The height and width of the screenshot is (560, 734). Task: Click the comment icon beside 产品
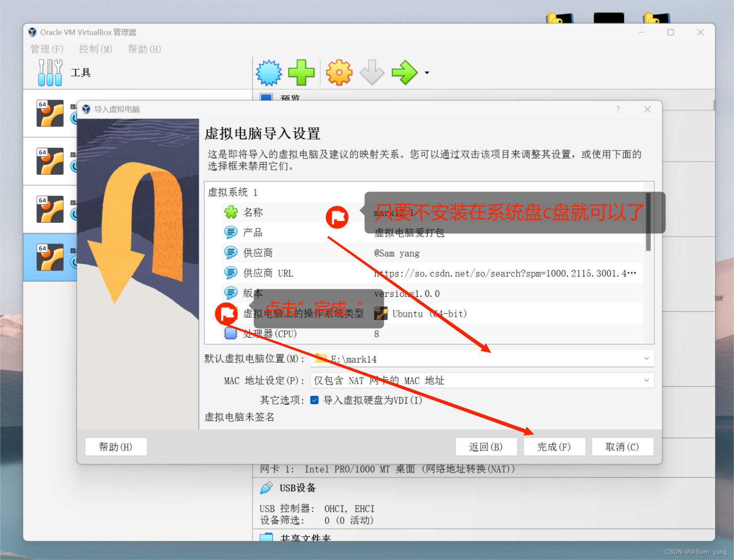231,232
